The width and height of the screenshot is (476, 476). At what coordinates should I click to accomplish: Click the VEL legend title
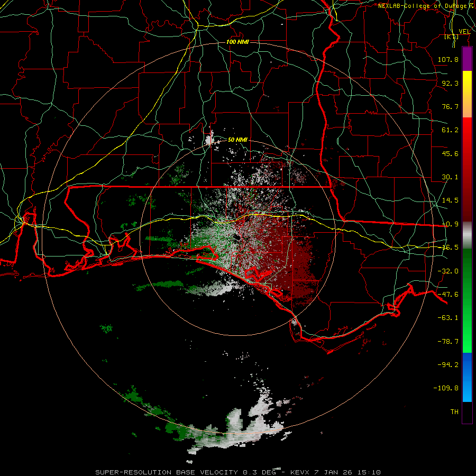point(464,32)
